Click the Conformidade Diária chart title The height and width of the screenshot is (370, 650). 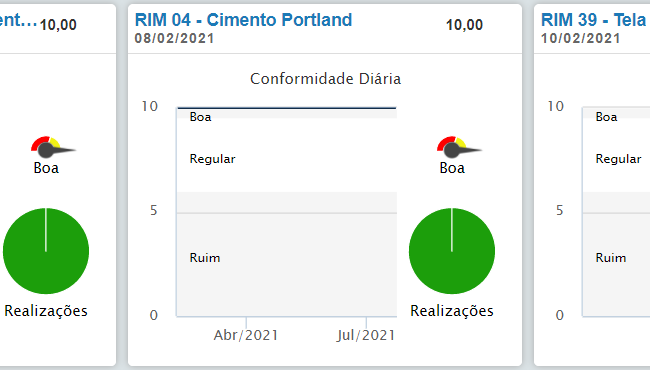point(325,79)
